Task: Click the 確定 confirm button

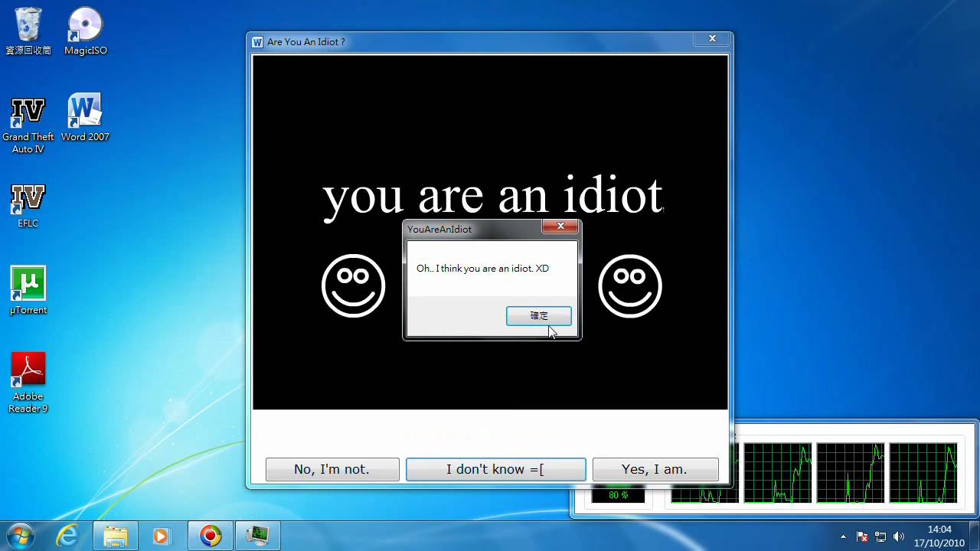Action: click(x=539, y=315)
